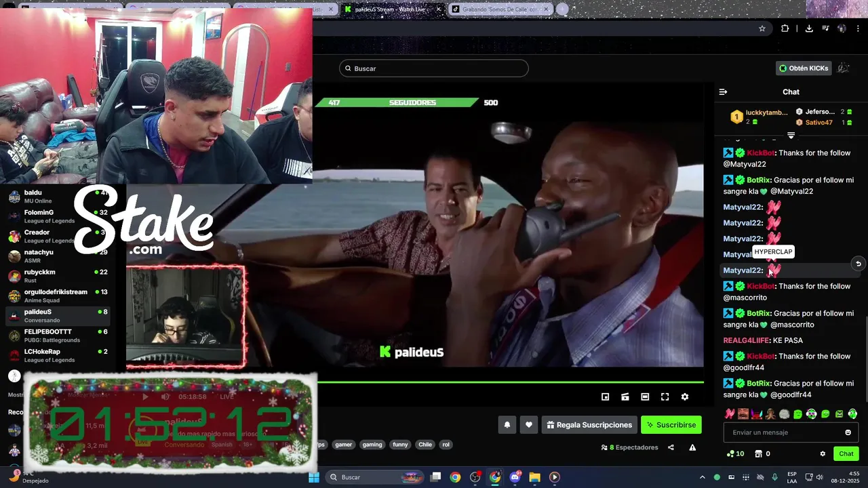The height and width of the screenshot is (488, 868).
Task: Open the emoji picker in the chat box
Action: tap(848, 432)
